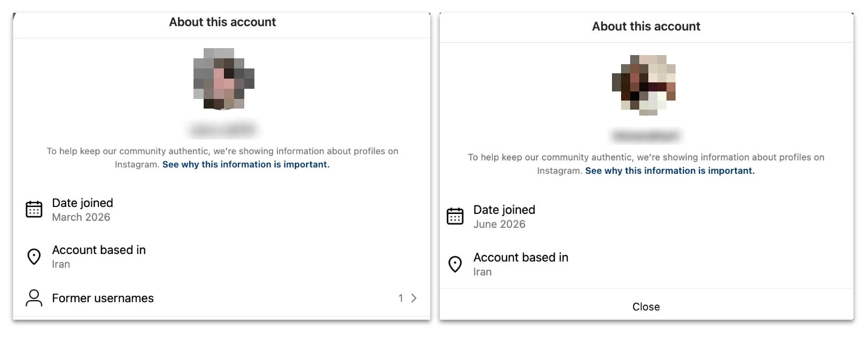Open 'See why this information is important' link in left dialog
Image resolution: width=868 pixels, height=338 pixels.
(x=246, y=164)
